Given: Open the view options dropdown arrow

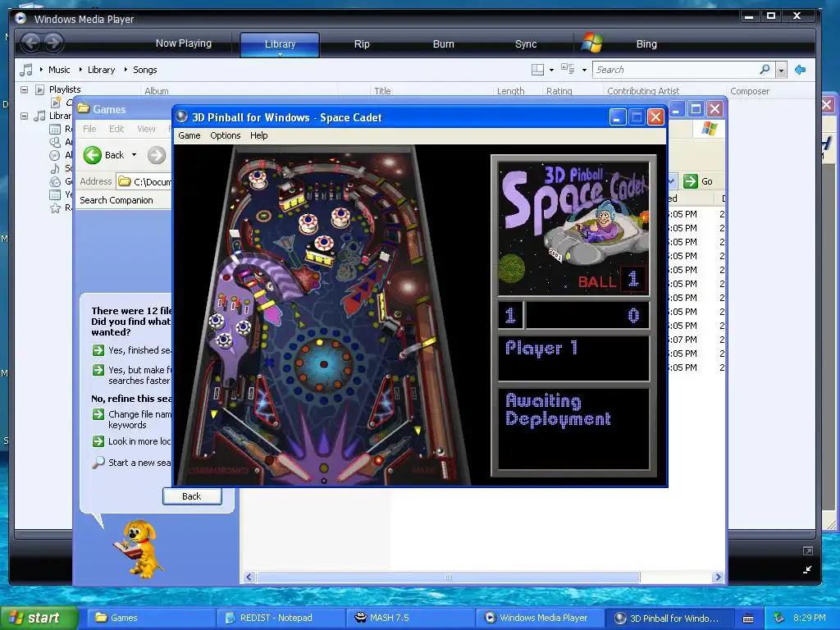Looking at the screenshot, I should pyautogui.click(x=584, y=70).
